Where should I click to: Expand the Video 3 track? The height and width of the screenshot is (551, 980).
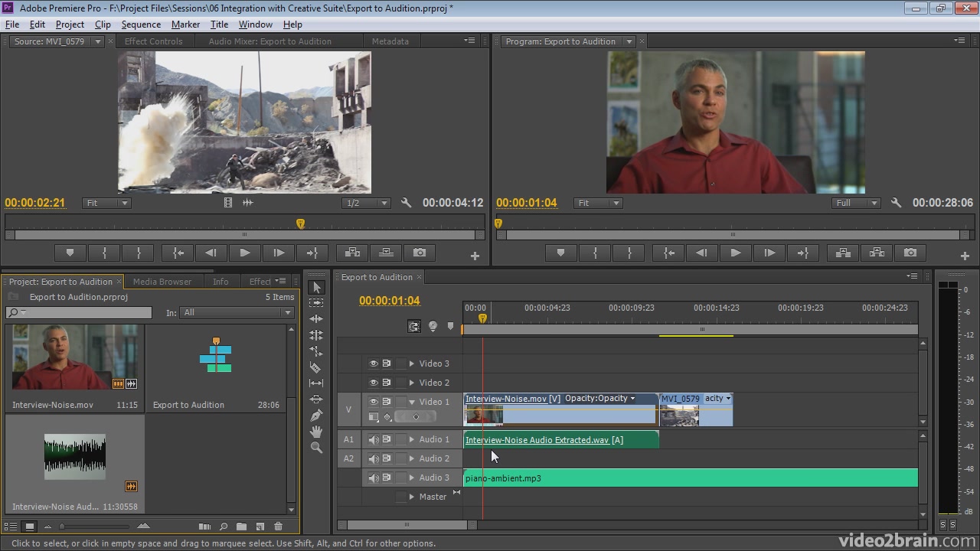point(411,364)
